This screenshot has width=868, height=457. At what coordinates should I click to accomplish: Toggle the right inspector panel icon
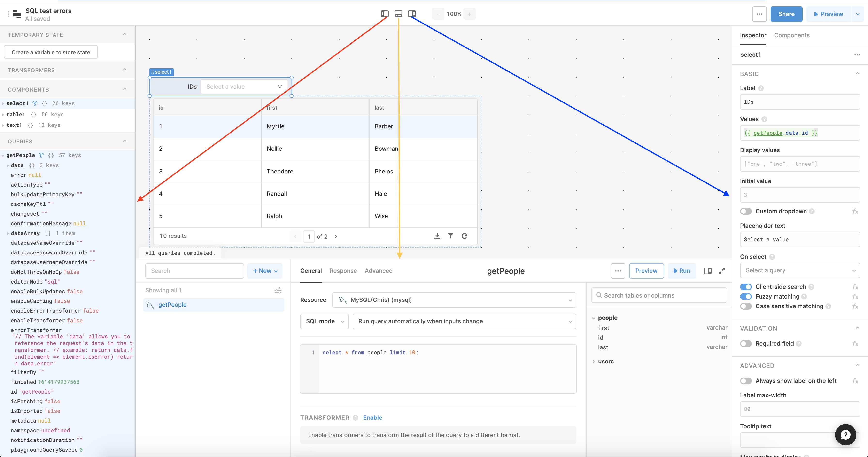click(x=412, y=14)
